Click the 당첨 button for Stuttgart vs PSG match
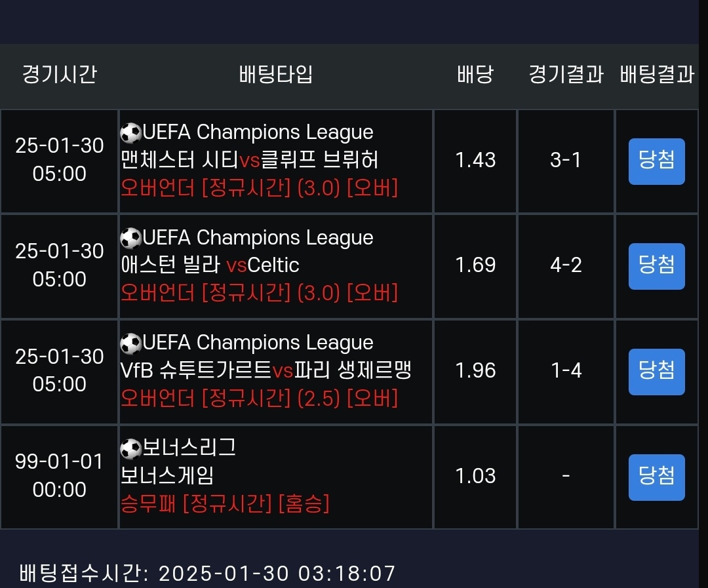 coord(656,371)
